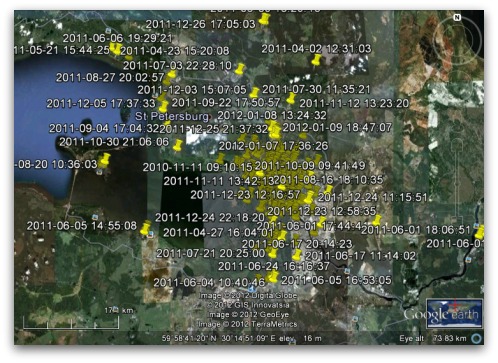Click the pushpin at 2011-07-30 11:35:21
Screen dimensions: 498x363
click(x=291, y=98)
